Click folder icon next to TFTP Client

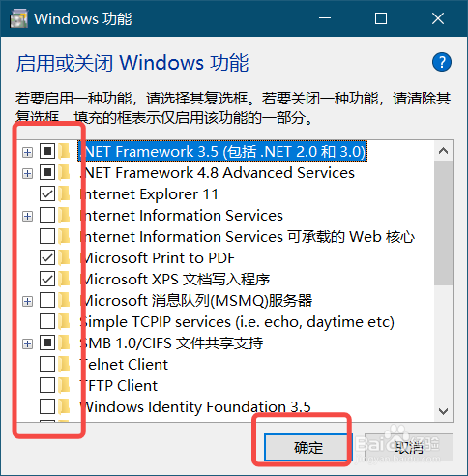[x=65, y=386]
